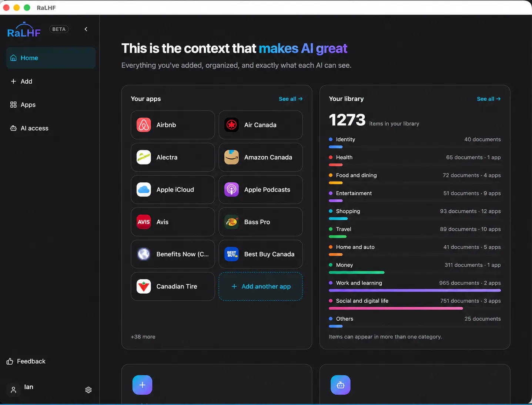Screen dimensions: 532x405
Task: Select the Food and dining category
Action: (x=415, y=178)
